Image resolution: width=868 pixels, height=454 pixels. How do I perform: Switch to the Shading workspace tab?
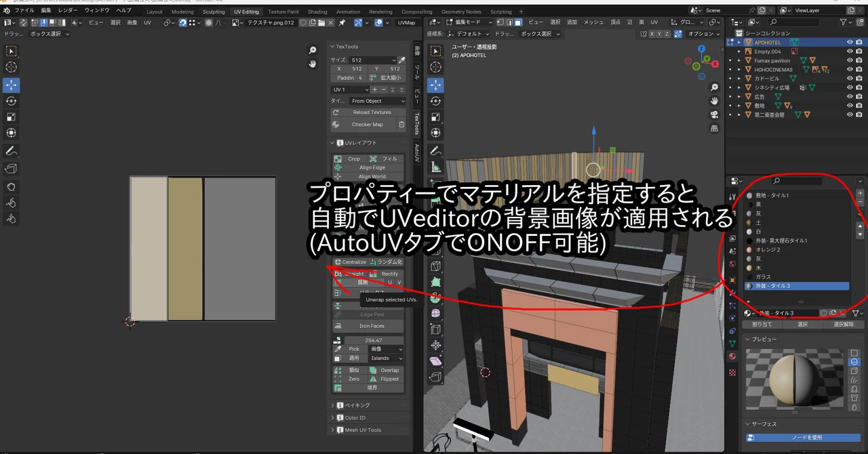[317, 12]
